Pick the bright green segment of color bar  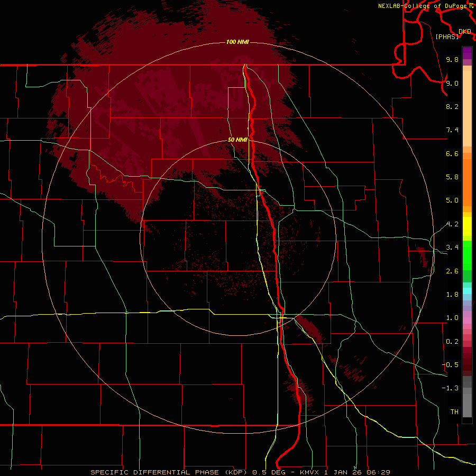tap(467, 255)
